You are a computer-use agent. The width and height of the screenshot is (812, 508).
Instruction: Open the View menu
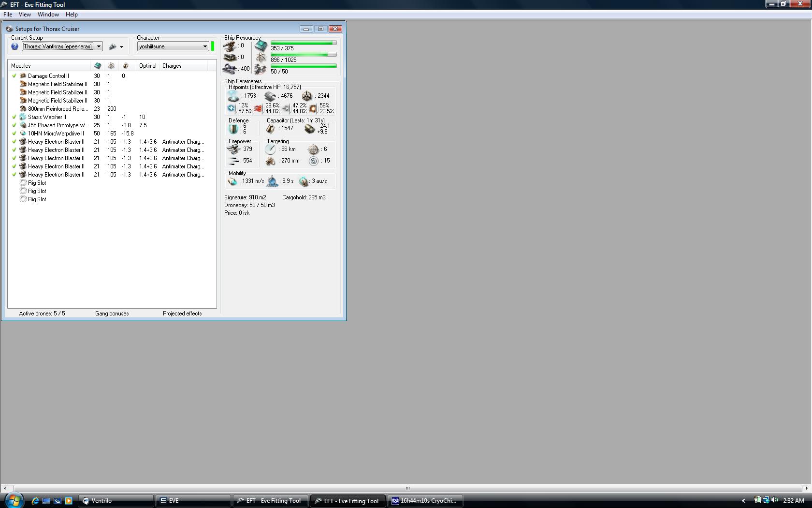pos(25,15)
